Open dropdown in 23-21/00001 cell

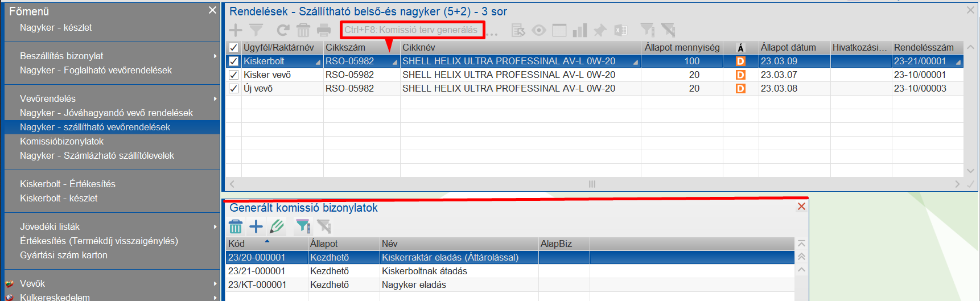pyautogui.click(x=958, y=63)
